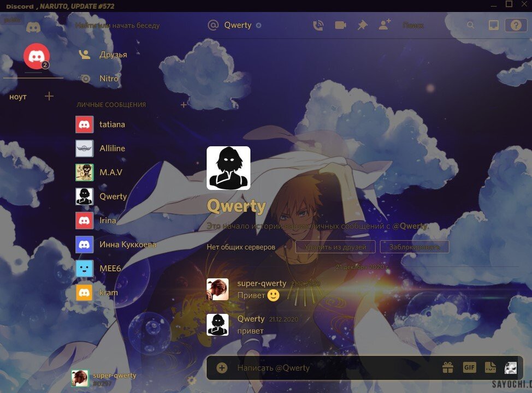Click the super-qwerty username in chat

[x=262, y=283]
